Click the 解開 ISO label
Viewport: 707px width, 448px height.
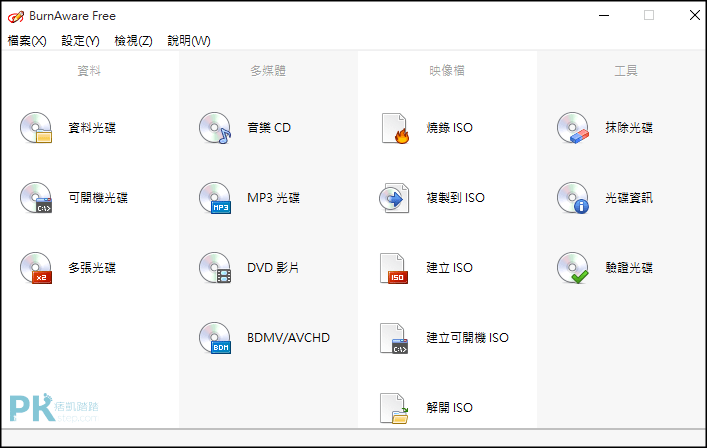pyautogui.click(x=450, y=408)
